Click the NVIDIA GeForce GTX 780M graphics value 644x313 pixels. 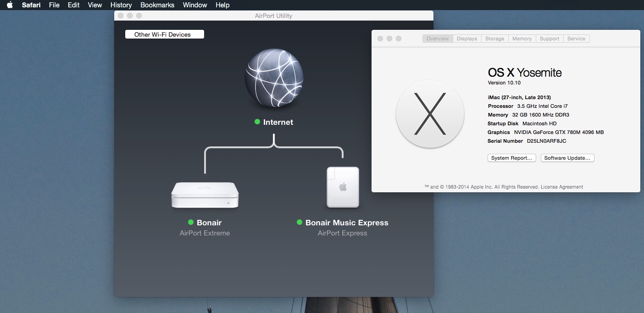[559, 132]
